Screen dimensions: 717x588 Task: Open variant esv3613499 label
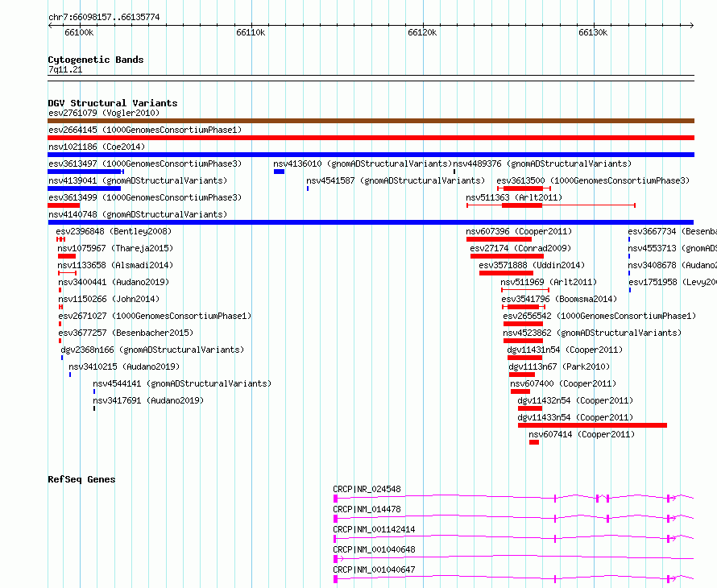tap(145, 197)
